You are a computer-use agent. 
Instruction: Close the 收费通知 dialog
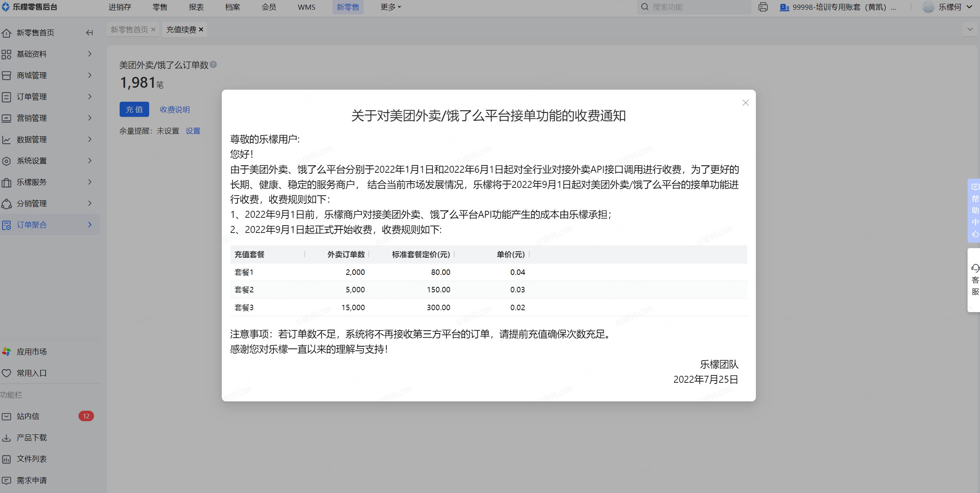[x=745, y=103]
